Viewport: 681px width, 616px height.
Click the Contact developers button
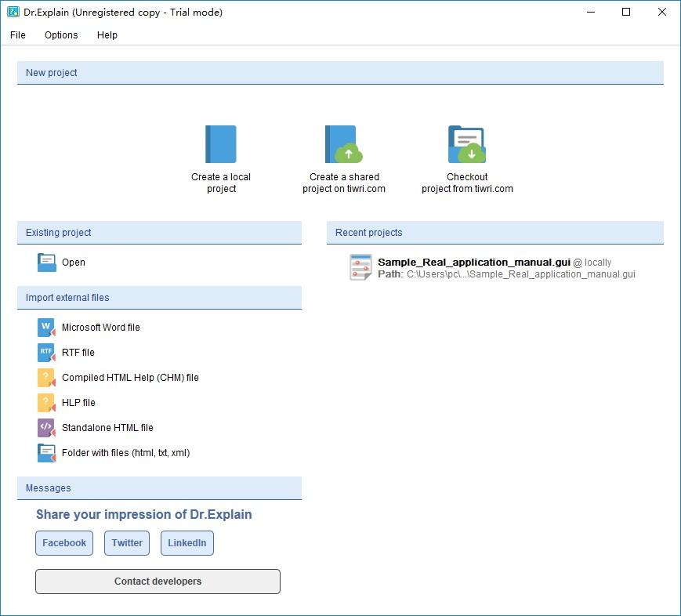click(158, 582)
